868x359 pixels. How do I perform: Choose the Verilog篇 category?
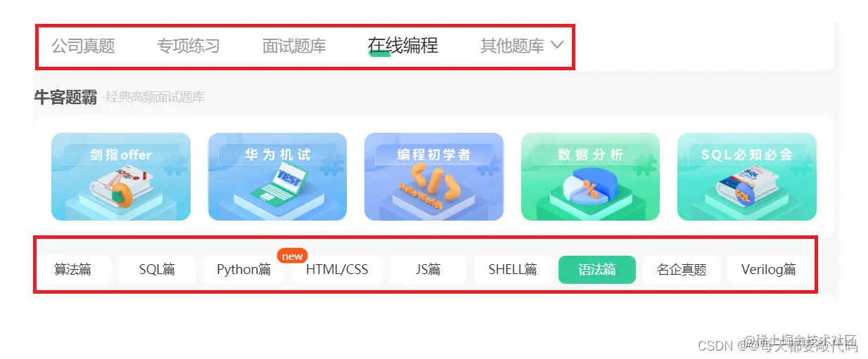pyautogui.click(x=769, y=269)
